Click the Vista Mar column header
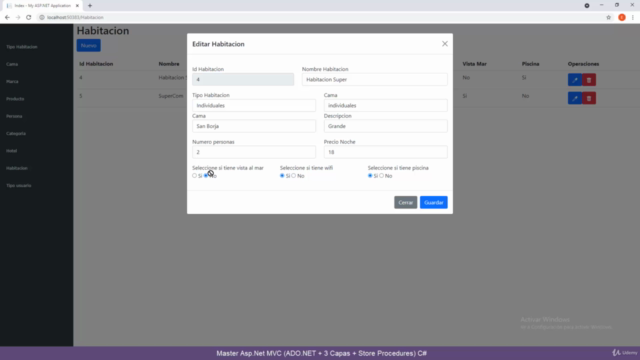The height and width of the screenshot is (360, 640). [x=474, y=64]
